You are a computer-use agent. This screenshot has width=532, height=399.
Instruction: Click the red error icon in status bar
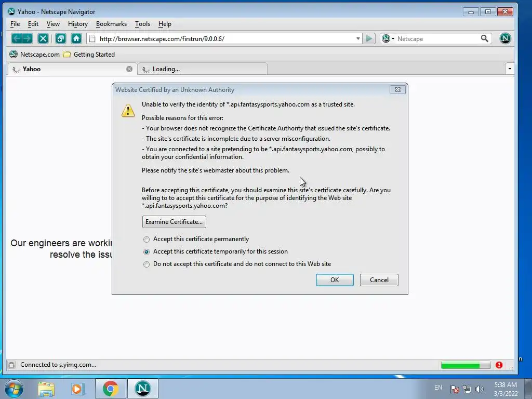tap(499, 365)
